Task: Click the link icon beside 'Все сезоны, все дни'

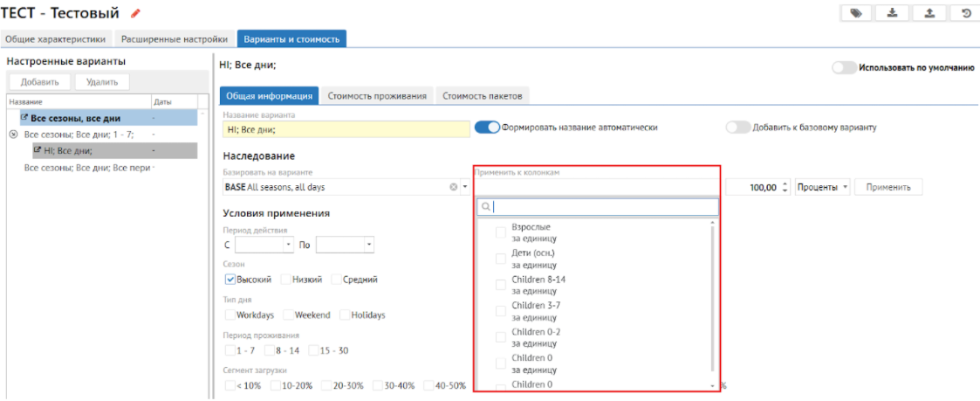Action: click(24, 118)
